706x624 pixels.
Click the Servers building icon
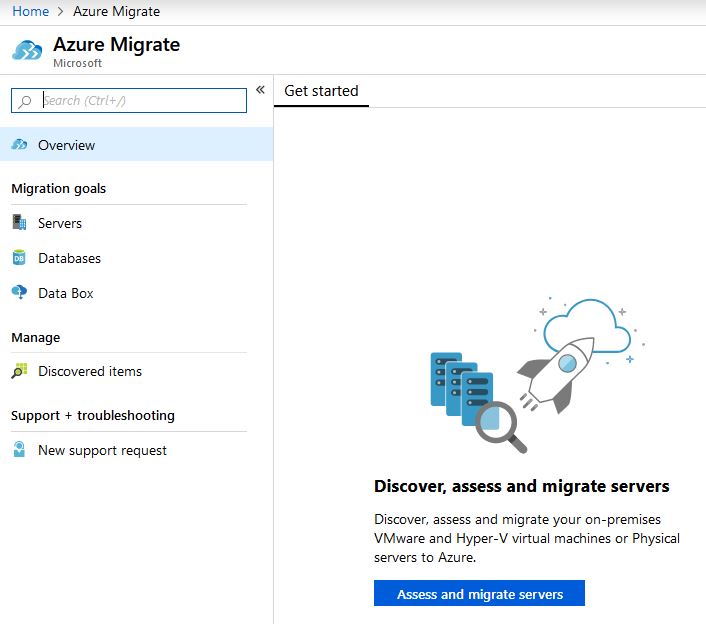(x=19, y=222)
